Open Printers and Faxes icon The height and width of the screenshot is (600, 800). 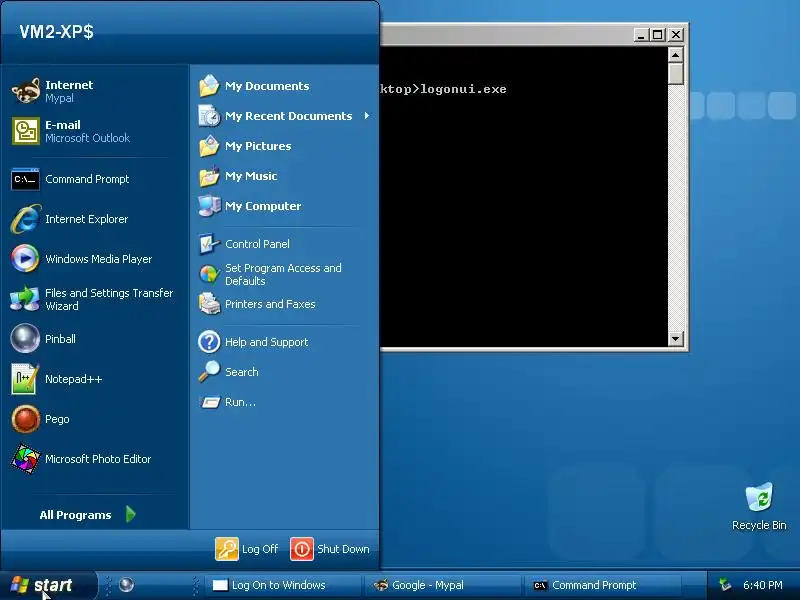pyautogui.click(x=209, y=304)
